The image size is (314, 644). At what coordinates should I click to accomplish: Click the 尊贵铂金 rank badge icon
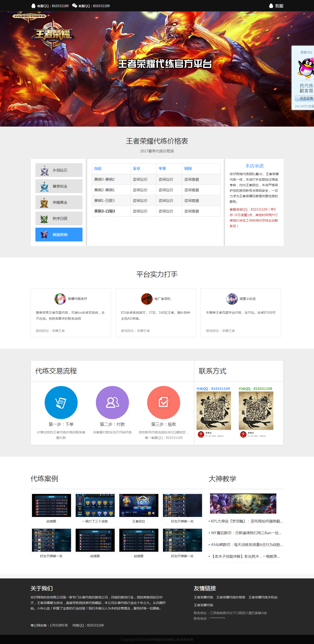[44, 186]
